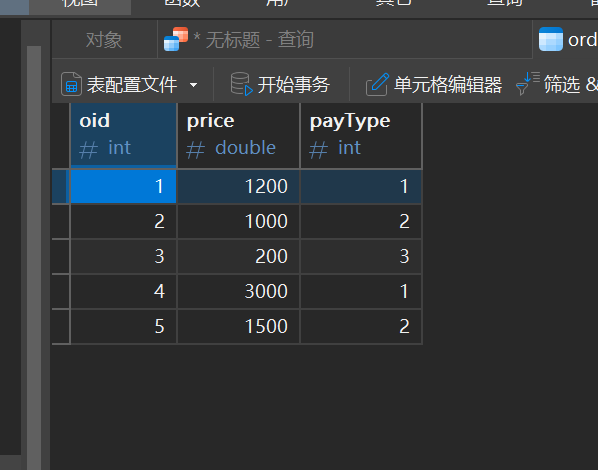This screenshot has width=598, height=470.
Task: Select the payType cell in the 1200 row
Action: click(361, 186)
